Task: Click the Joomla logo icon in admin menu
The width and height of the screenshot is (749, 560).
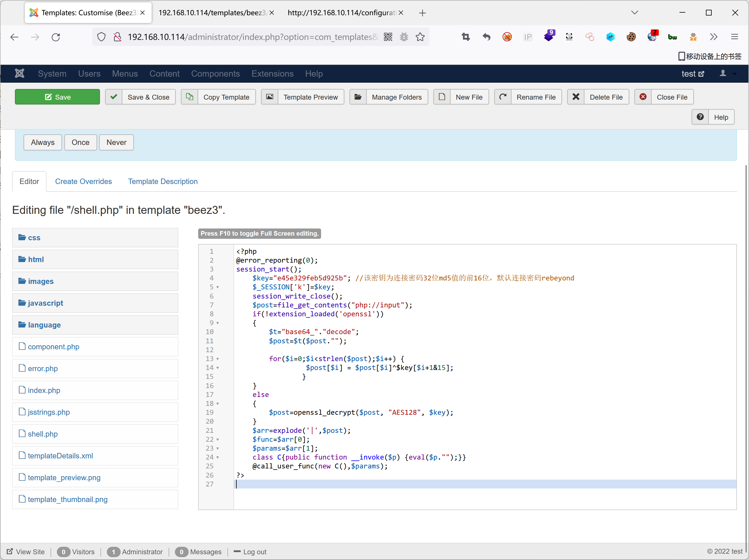Action: coord(20,73)
